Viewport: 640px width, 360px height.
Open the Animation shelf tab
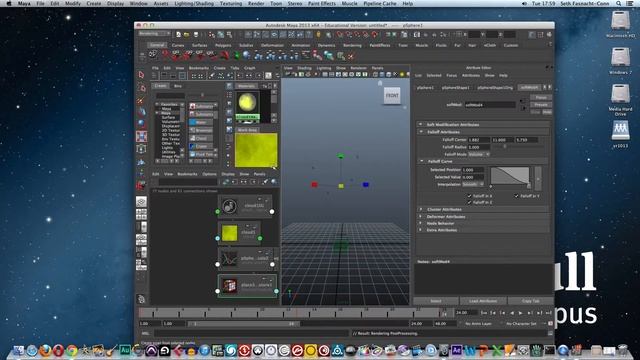[300, 45]
